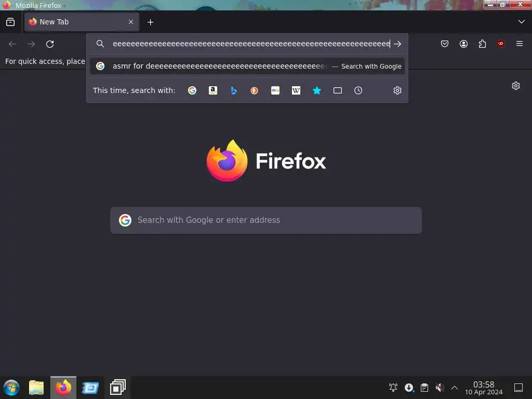Viewport: 532px width, 399px height.
Task: Click the URL bar text field
Action: tap(251, 44)
